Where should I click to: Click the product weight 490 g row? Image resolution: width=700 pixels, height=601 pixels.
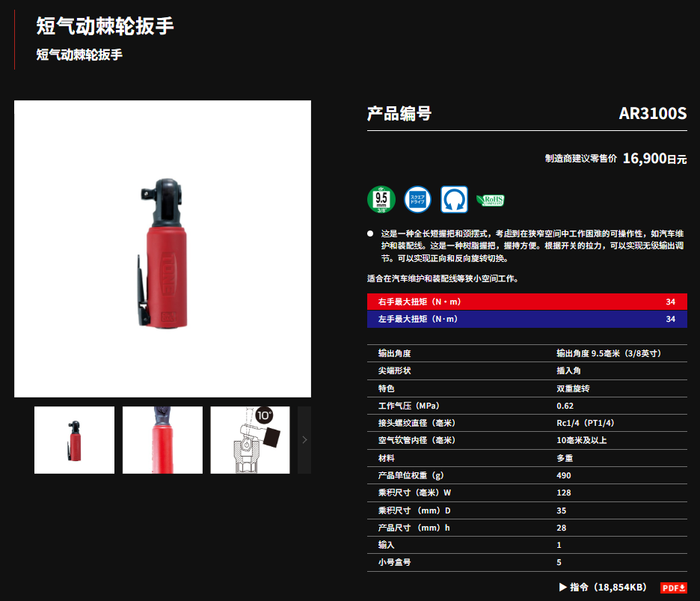526,475
